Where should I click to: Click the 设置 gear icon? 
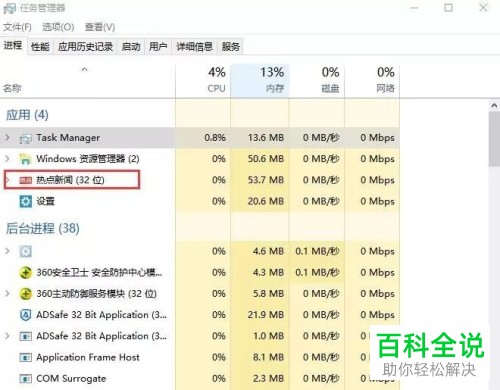click(x=26, y=201)
